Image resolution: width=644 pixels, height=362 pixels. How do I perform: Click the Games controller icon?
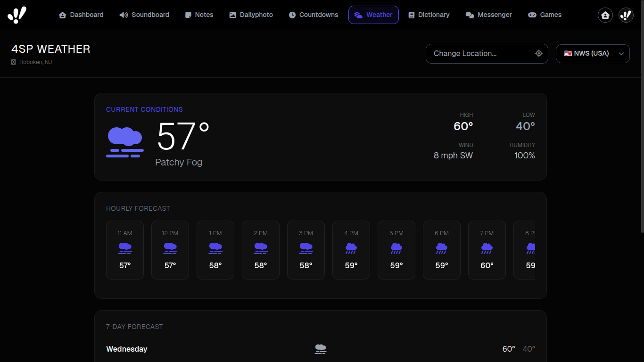pyautogui.click(x=532, y=15)
